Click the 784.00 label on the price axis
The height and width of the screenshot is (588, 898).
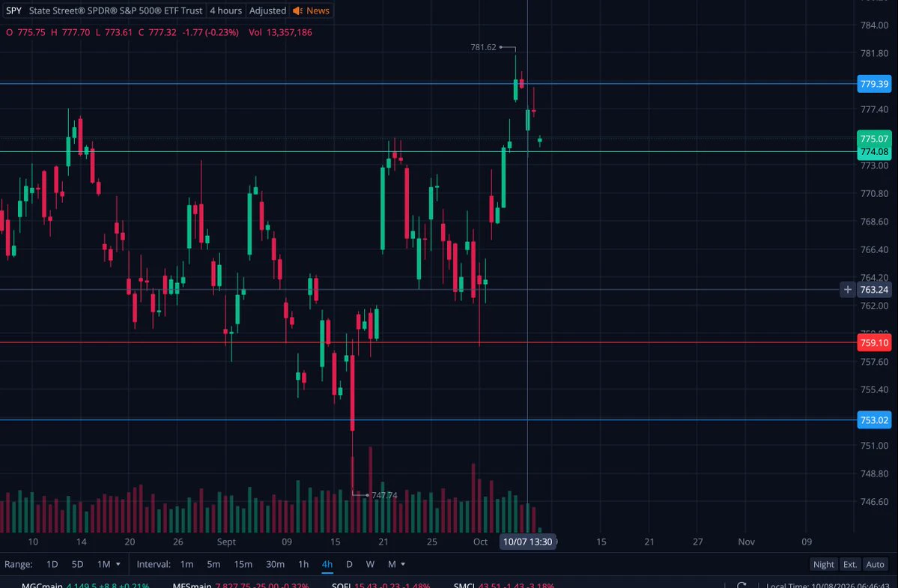(x=875, y=25)
